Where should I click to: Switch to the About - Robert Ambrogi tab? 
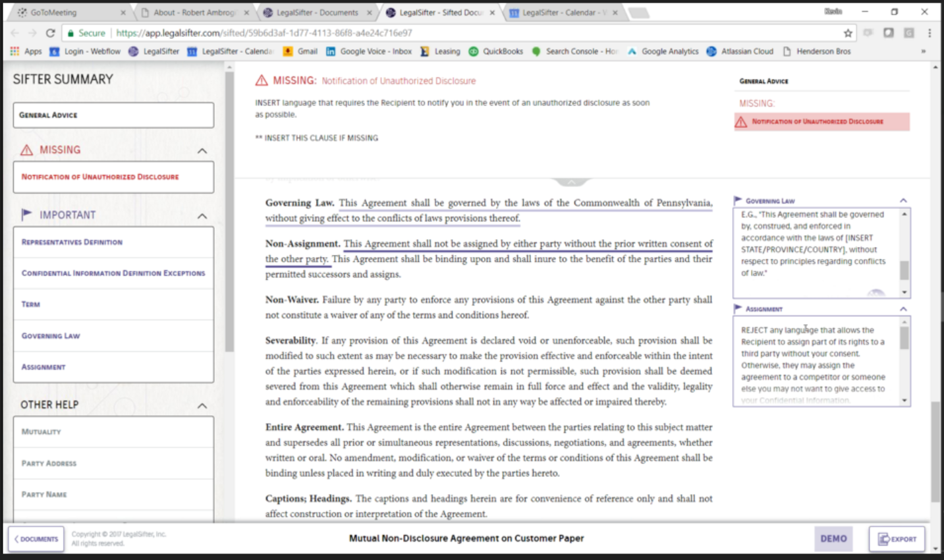point(194,13)
